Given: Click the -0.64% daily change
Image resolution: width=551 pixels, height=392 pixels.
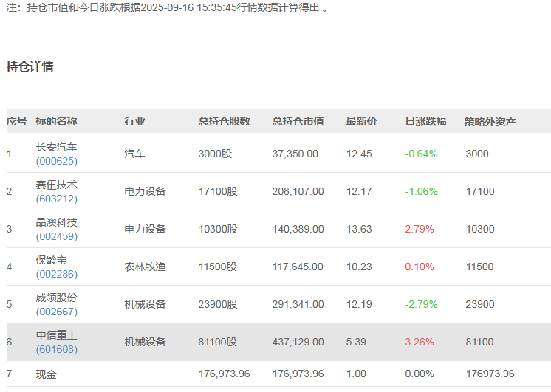Looking at the screenshot, I should (x=421, y=154).
